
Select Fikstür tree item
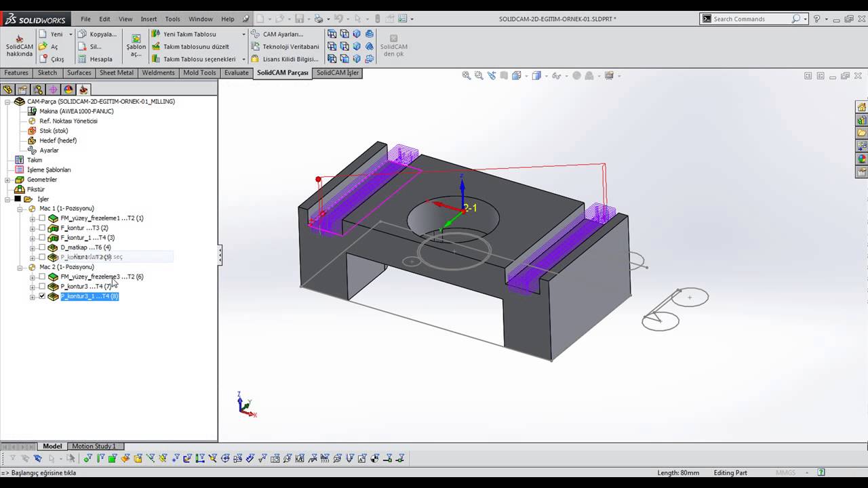tap(30, 189)
